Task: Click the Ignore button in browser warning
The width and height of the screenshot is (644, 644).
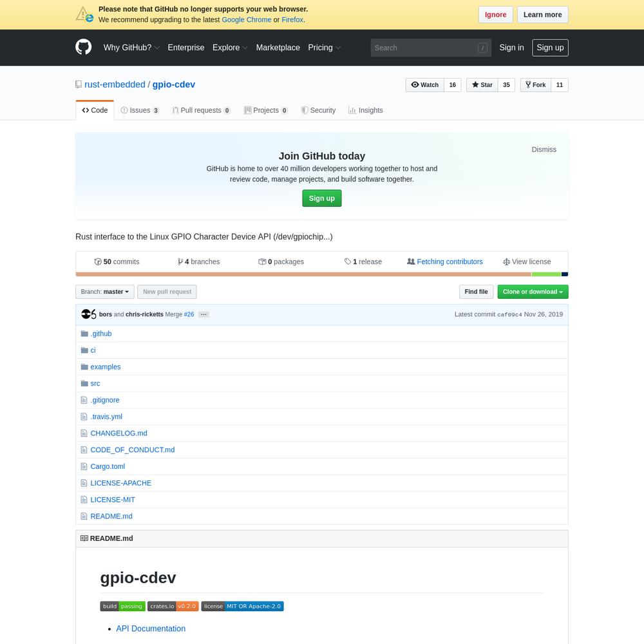Action: (x=495, y=15)
